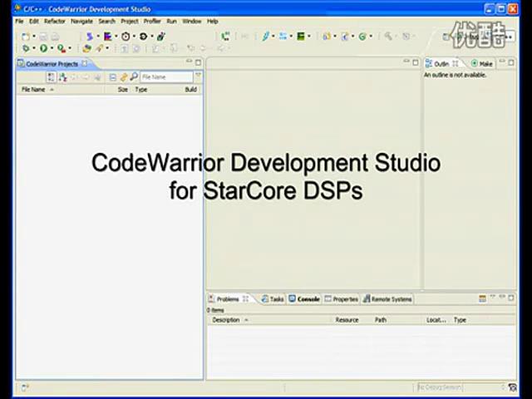Viewport: 532px width, 399px height.
Task: Click the File Name filter input field
Action: tap(166, 77)
